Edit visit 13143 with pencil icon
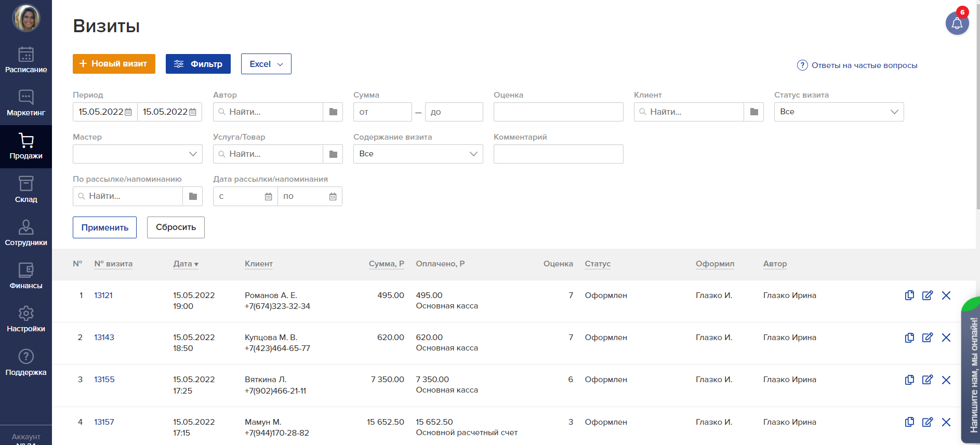980x445 pixels. pyautogui.click(x=927, y=338)
